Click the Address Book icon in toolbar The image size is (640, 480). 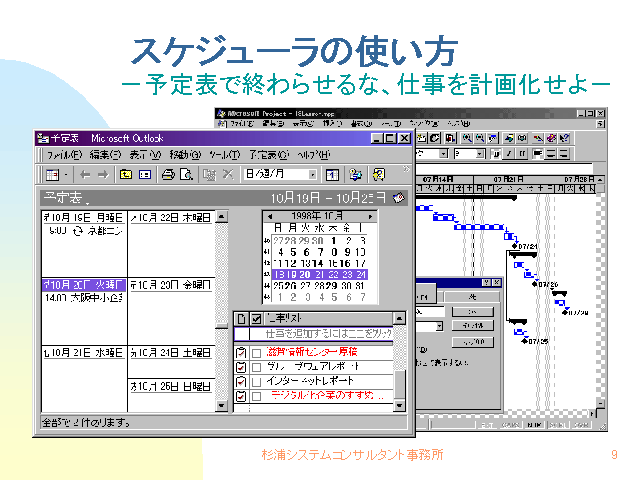pyautogui.click(x=355, y=174)
